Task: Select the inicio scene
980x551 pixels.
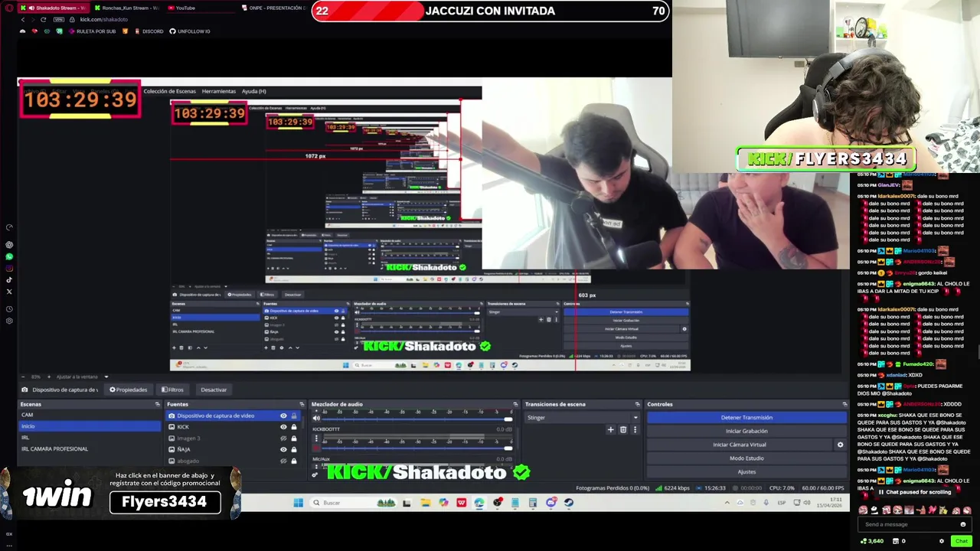Action: [90, 426]
